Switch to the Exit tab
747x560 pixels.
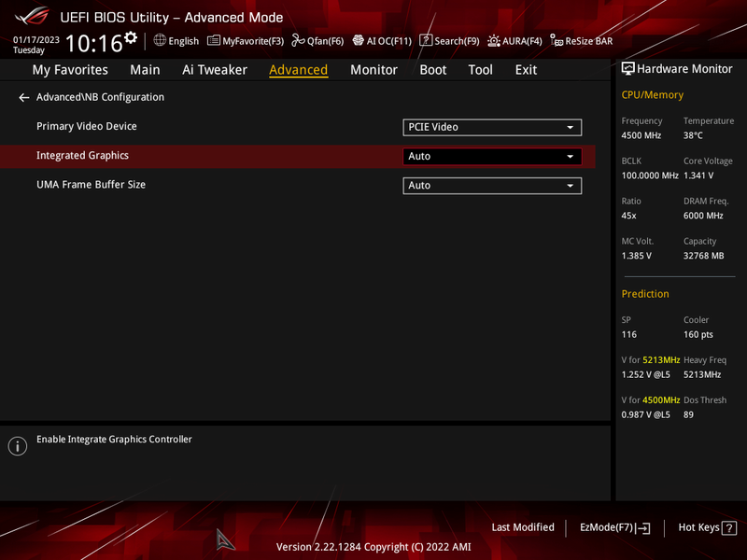click(x=526, y=70)
